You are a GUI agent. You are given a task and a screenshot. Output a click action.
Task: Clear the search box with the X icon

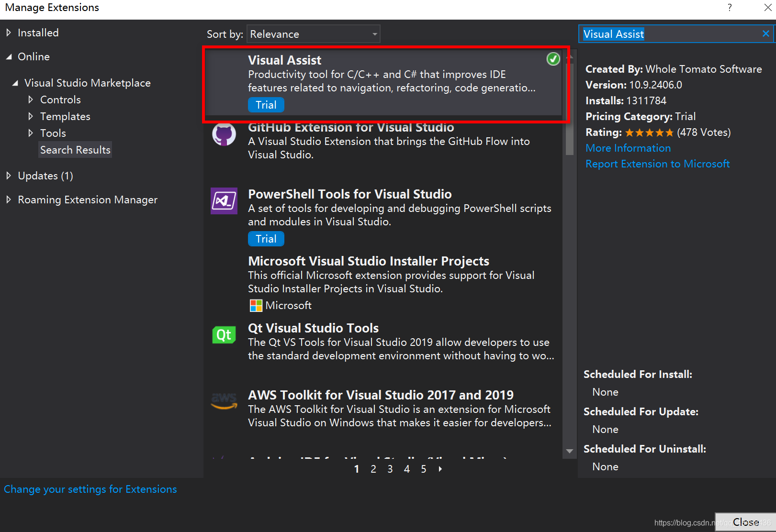pyautogui.click(x=765, y=33)
